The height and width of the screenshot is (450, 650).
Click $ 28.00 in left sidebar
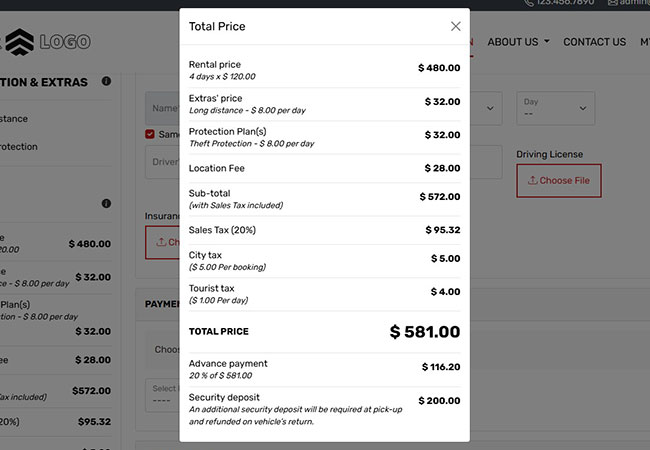pos(93,360)
